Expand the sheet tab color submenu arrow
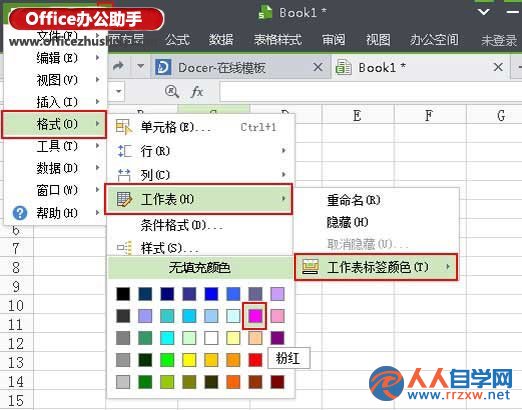The height and width of the screenshot is (410, 522). point(448,267)
